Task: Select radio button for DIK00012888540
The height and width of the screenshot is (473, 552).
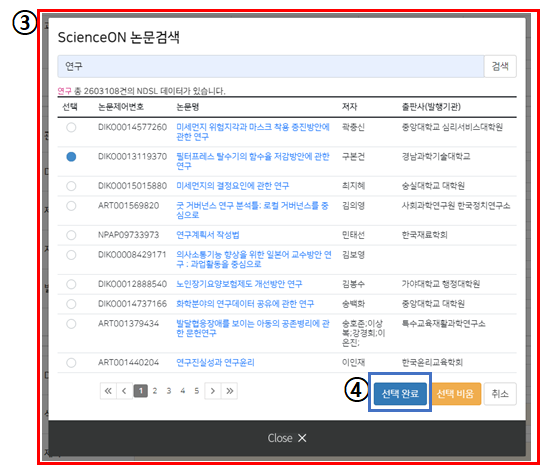Action: click(71, 284)
